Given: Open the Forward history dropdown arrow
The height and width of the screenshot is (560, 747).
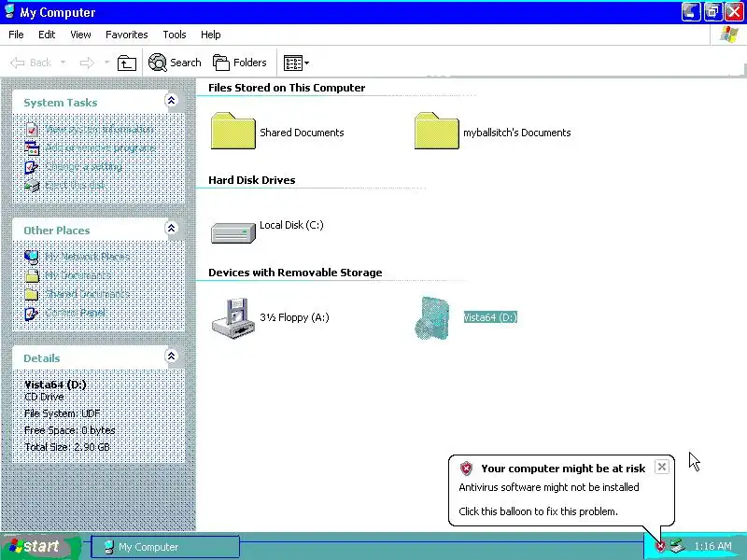Looking at the screenshot, I should coord(106,63).
